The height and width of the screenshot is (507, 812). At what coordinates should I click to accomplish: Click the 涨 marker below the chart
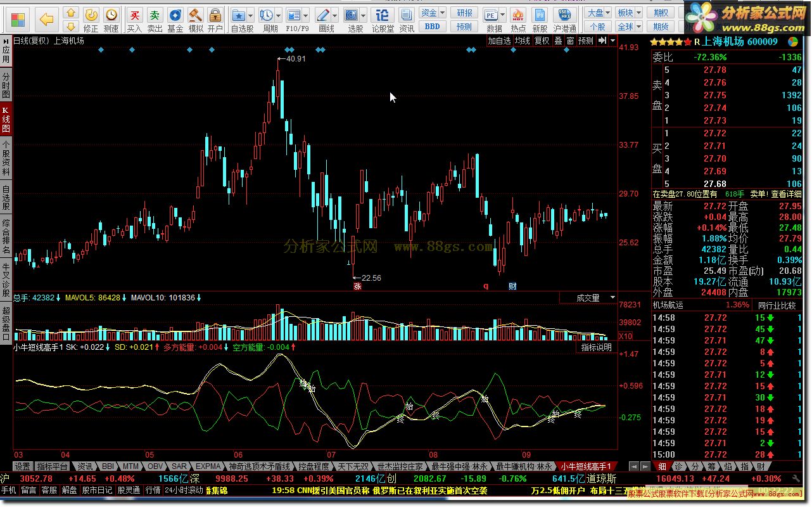coord(357,286)
